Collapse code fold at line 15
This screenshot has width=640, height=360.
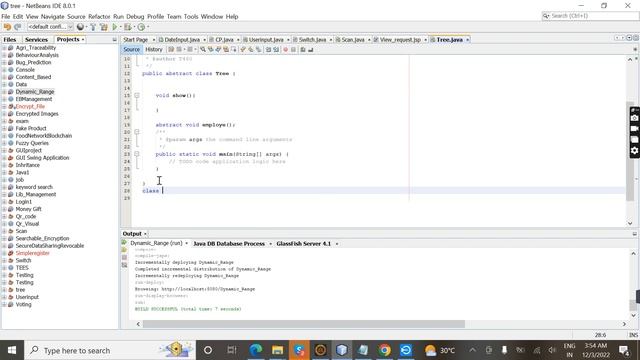click(137, 96)
